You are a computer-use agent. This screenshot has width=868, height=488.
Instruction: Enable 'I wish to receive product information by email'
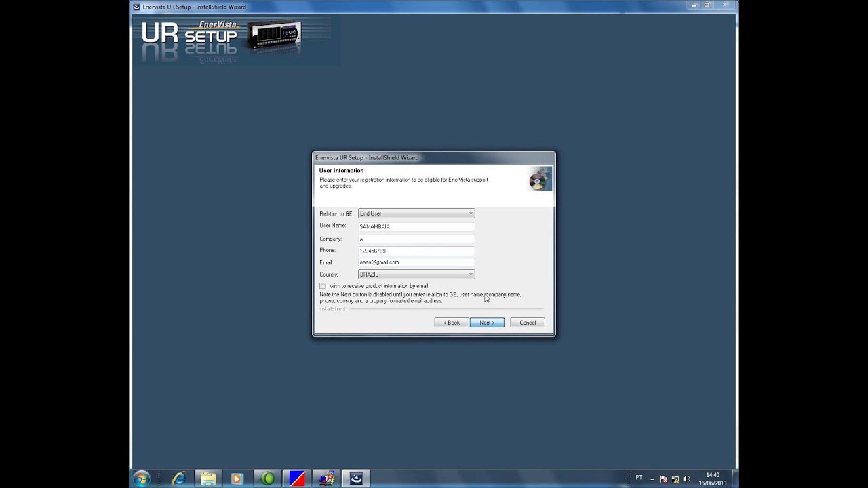[x=323, y=286]
